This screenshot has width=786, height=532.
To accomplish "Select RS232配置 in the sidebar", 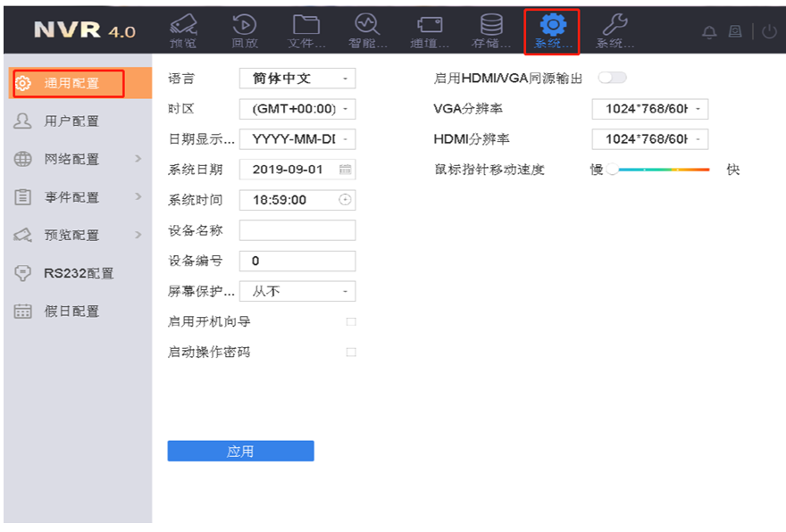I will click(79, 273).
